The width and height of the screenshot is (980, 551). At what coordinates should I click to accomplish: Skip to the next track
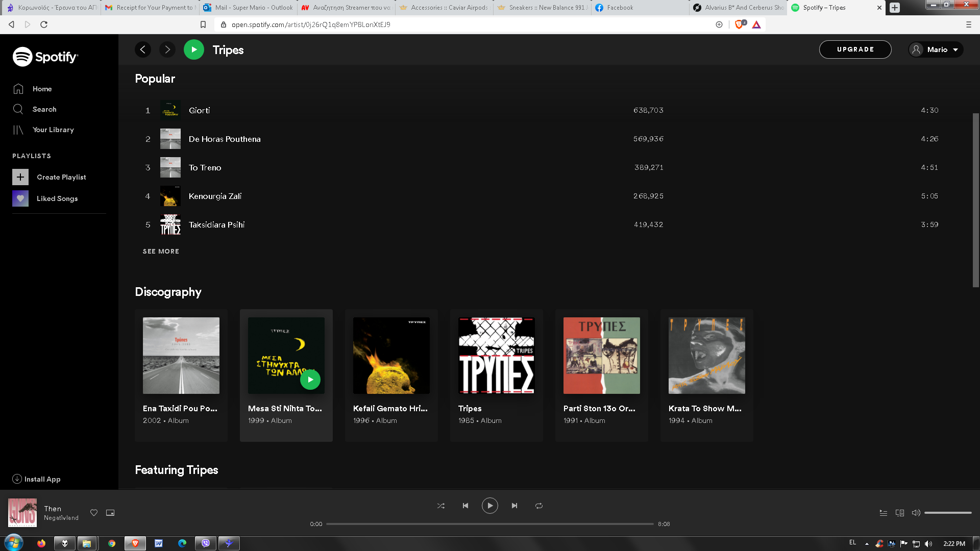tap(514, 506)
